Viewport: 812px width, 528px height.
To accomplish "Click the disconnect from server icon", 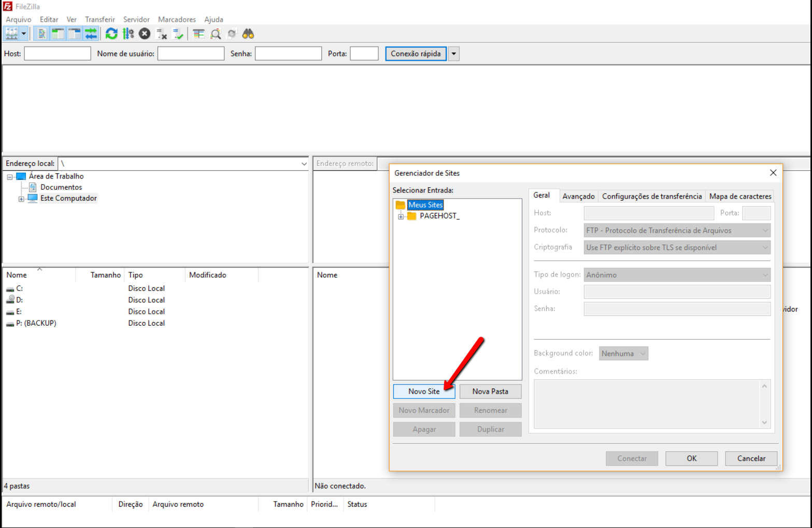I will coord(162,34).
